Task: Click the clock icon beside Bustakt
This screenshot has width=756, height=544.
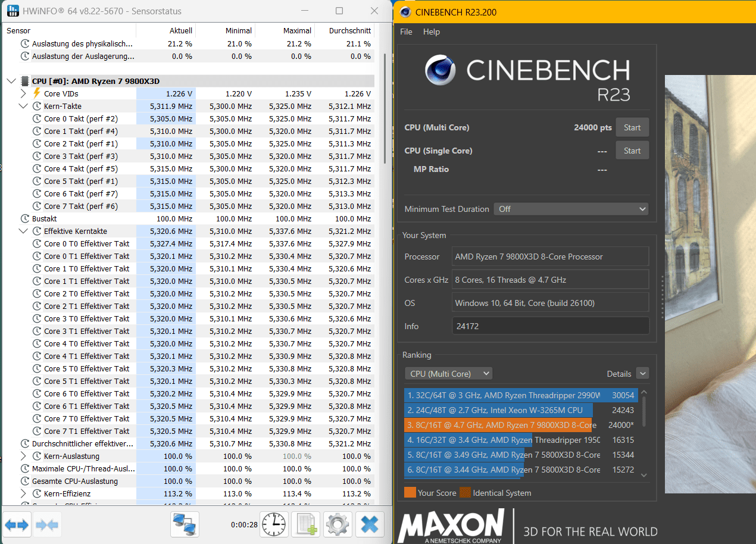Action: coord(25,218)
